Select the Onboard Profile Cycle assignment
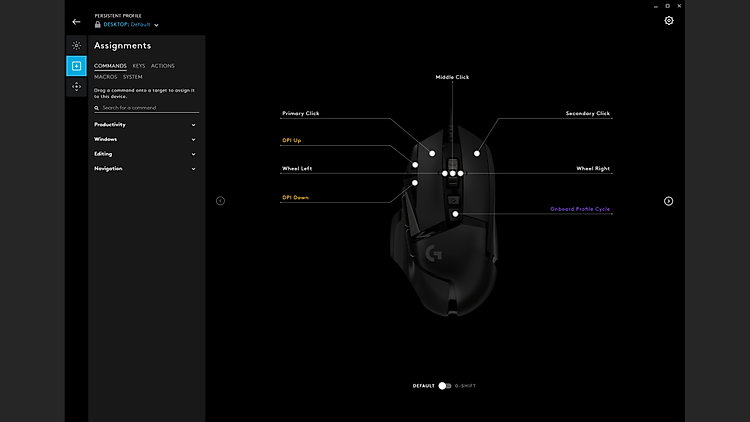 [580, 209]
